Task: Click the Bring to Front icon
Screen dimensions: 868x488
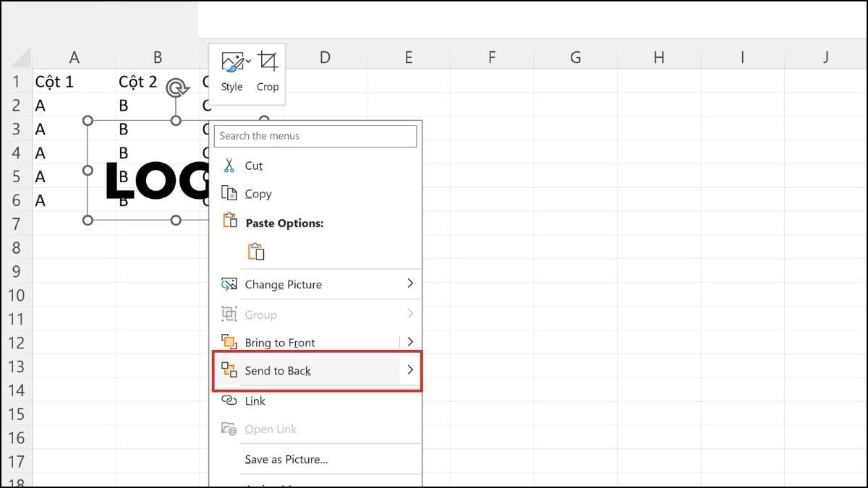Action: tap(229, 342)
